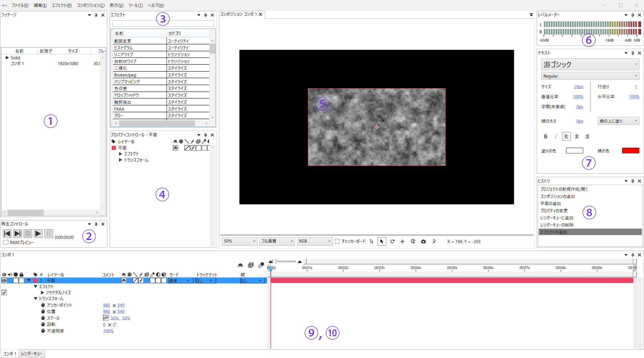644x358 pixels.
Task: Click the stopwatch icon for 不透明度
Action: click(43, 331)
